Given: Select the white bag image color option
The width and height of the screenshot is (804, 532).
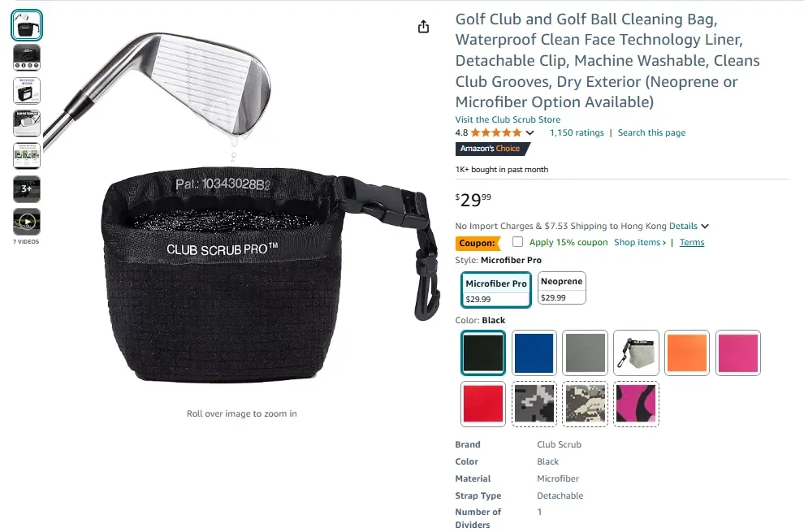Looking at the screenshot, I should click(636, 353).
